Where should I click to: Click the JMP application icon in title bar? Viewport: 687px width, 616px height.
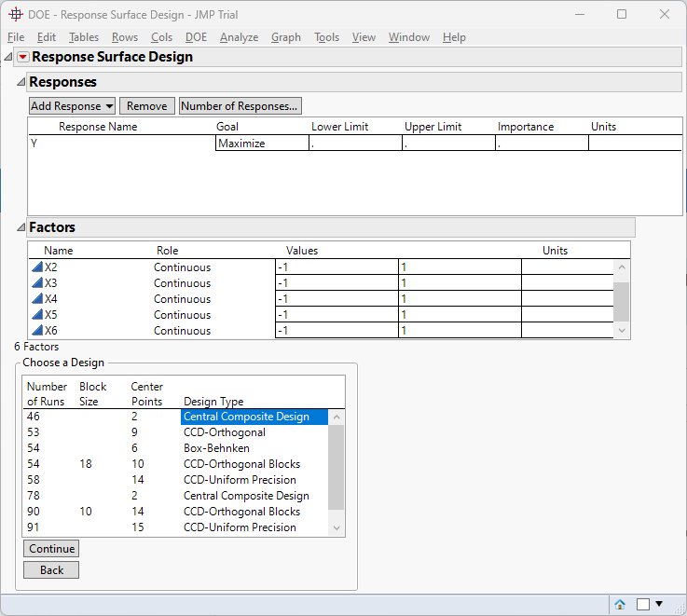pos(16,15)
